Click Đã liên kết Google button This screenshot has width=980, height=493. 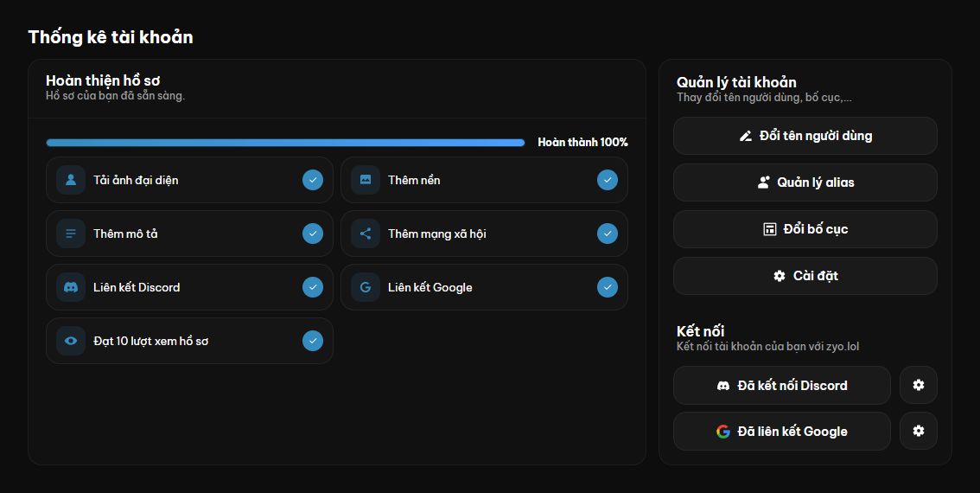tap(782, 431)
